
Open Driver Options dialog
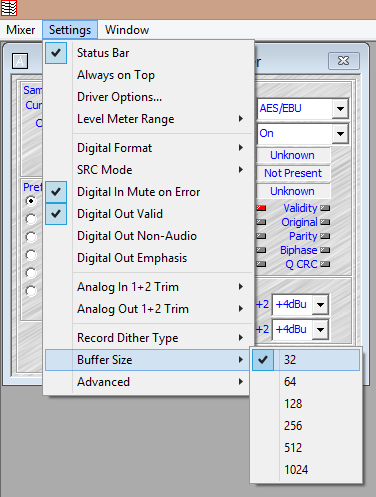point(148,97)
